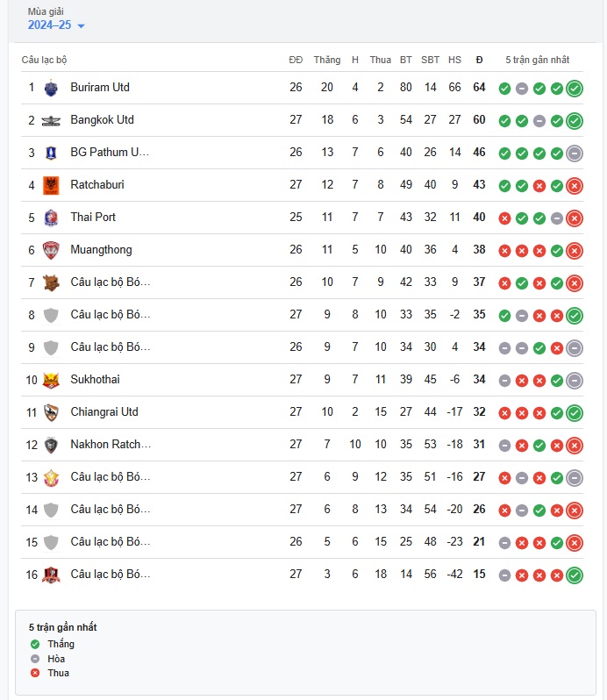Click the BG Pathum United logo
Screen dimensions: 607x700
pyautogui.click(x=51, y=153)
